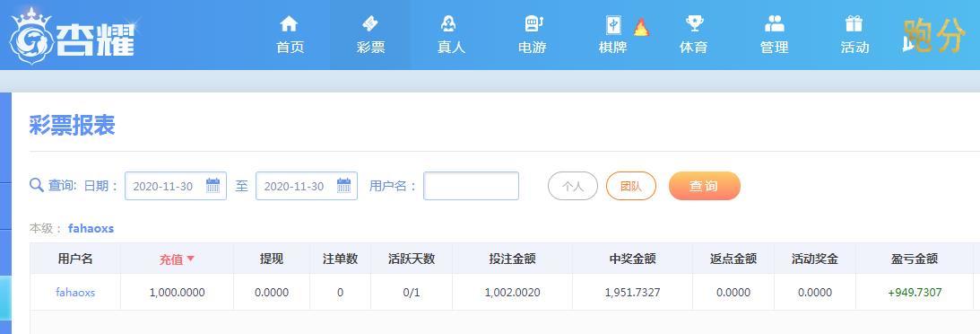This screenshot has width=980, height=334.
Task: Sort table by 充值 column arrow
Action: point(191,259)
